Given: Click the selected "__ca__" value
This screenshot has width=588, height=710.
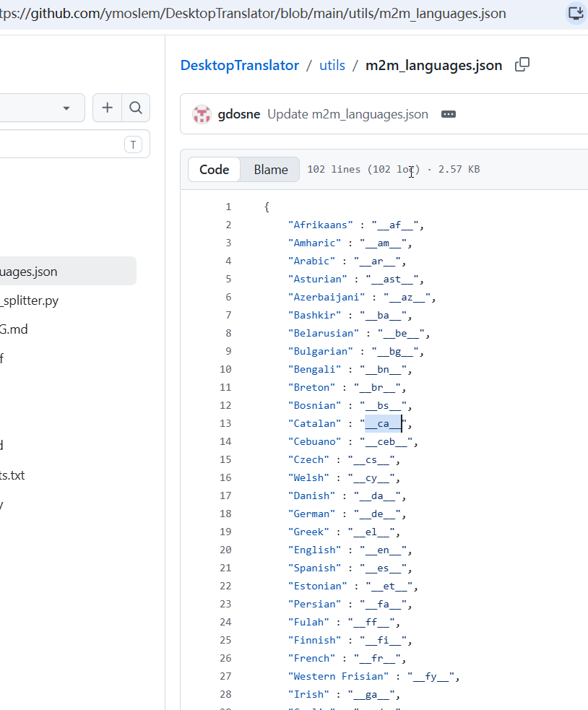Looking at the screenshot, I should [384, 423].
